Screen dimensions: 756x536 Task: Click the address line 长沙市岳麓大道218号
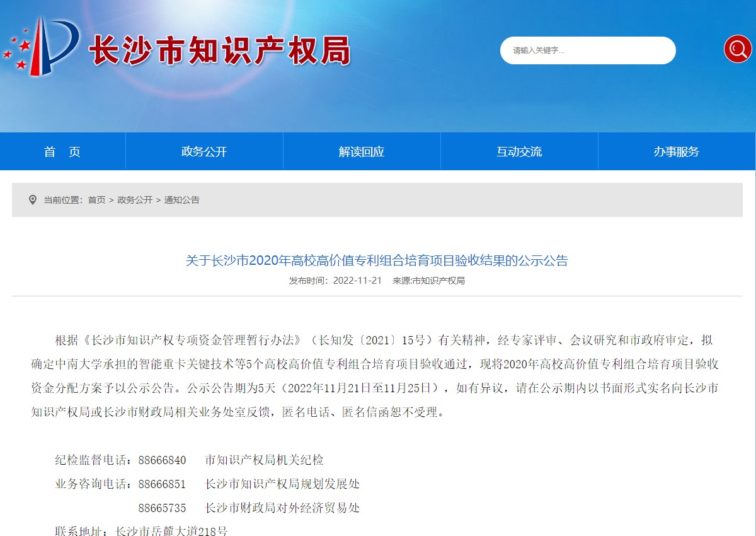click(x=172, y=531)
